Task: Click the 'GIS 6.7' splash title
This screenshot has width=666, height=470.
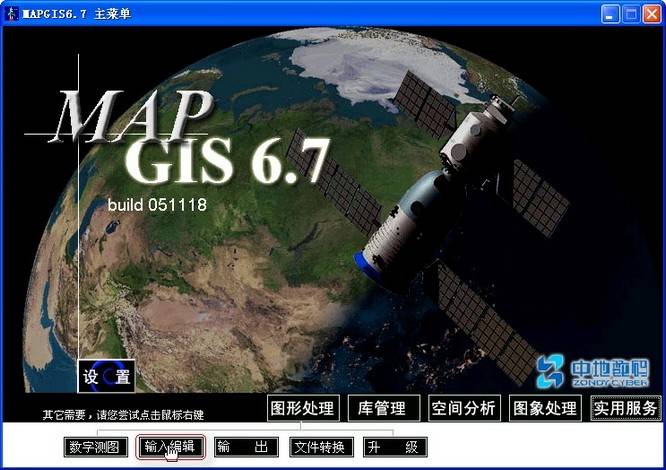Action: tap(228, 160)
